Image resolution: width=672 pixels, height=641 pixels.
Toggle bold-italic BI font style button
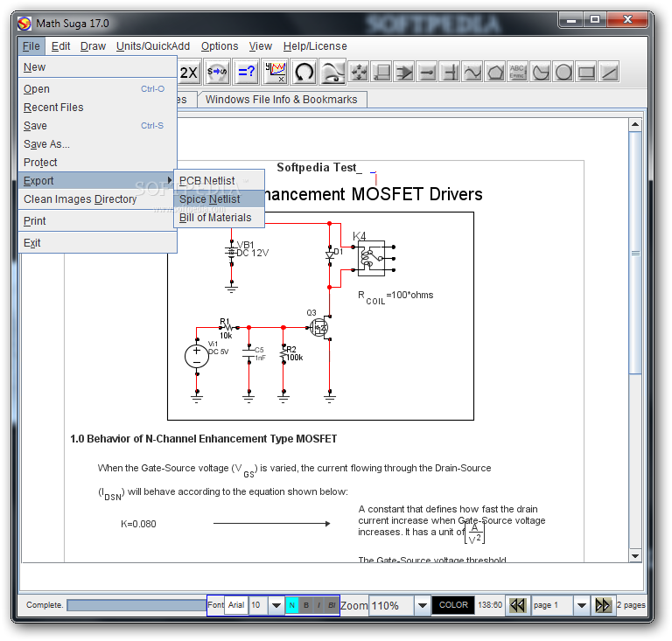click(x=332, y=605)
